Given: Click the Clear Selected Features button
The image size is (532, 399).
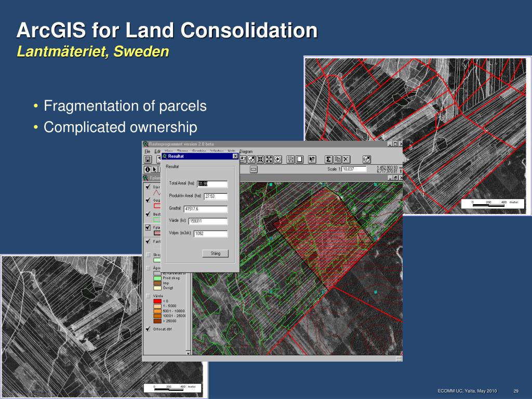Looking at the screenshot, I should [x=299, y=159].
